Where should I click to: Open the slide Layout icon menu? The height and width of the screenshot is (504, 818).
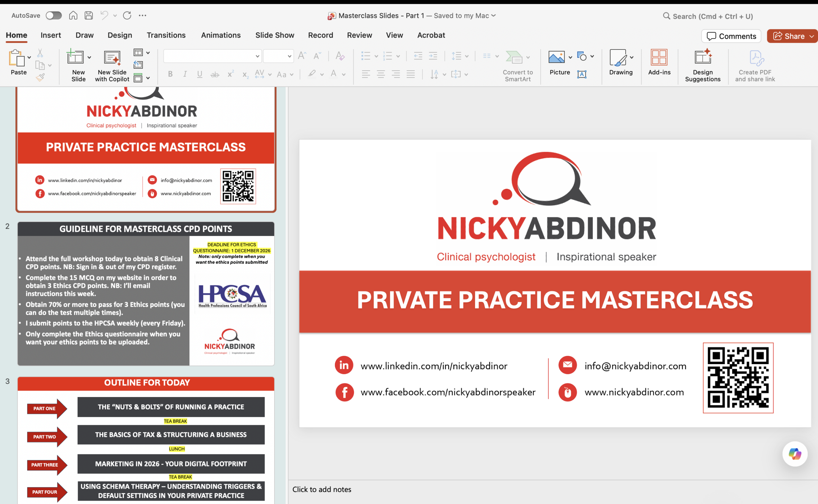click(x=141, y=53)
